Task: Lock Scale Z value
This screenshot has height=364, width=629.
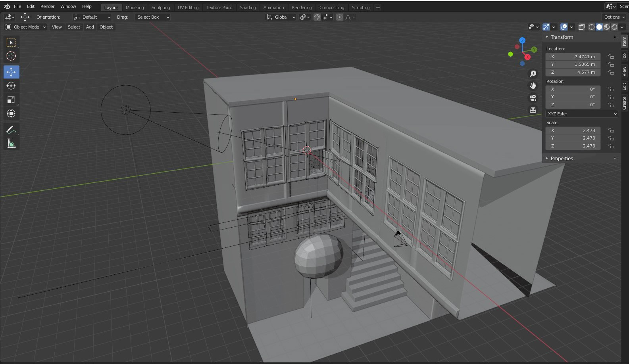Action: click(x=612, y=146)
